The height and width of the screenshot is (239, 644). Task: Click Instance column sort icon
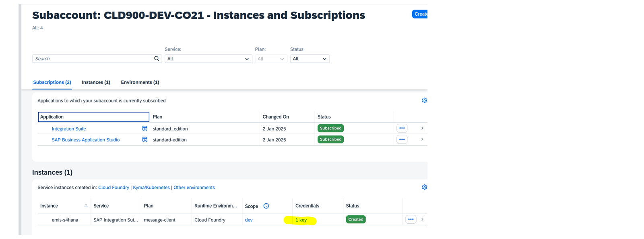[x=86, y=206]
